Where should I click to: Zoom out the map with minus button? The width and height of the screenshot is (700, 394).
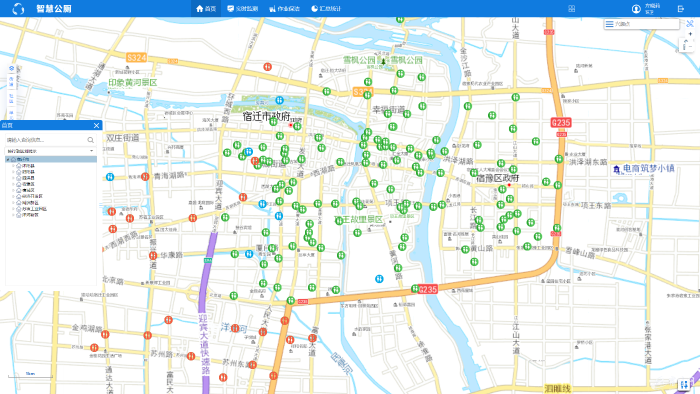pos(690,46)
